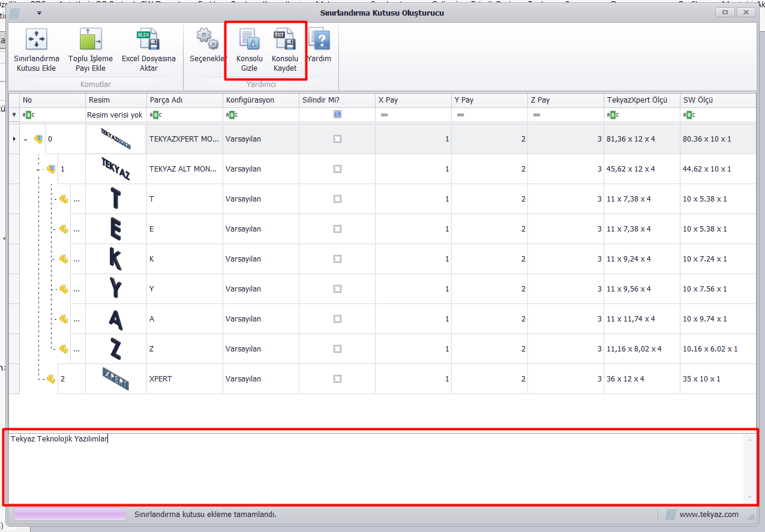
Task: Sort by the No column header
Action: [53, 100]
